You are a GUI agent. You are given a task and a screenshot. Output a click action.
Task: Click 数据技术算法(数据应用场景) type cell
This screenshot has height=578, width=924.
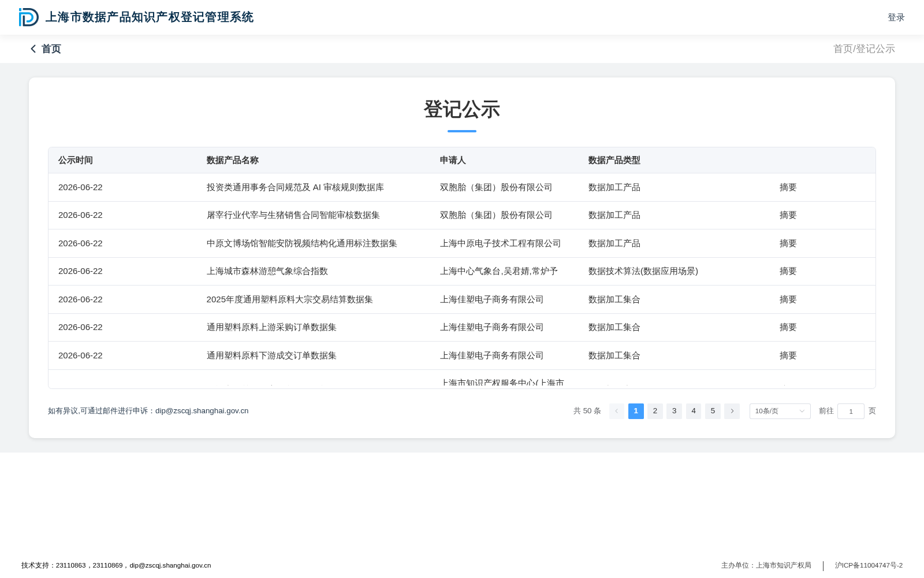(x=643, y=271)
